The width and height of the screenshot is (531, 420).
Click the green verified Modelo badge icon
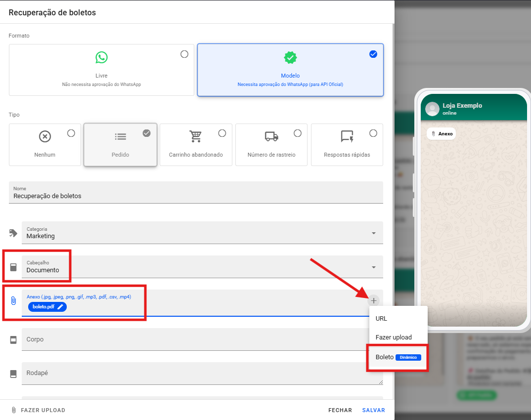[290, 57]
